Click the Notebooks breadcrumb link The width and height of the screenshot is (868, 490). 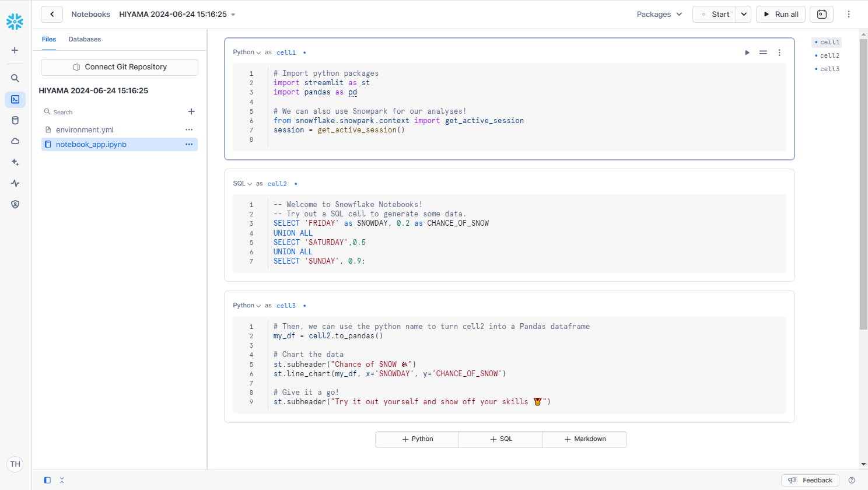pyautogui.click(x=90, y=14)
